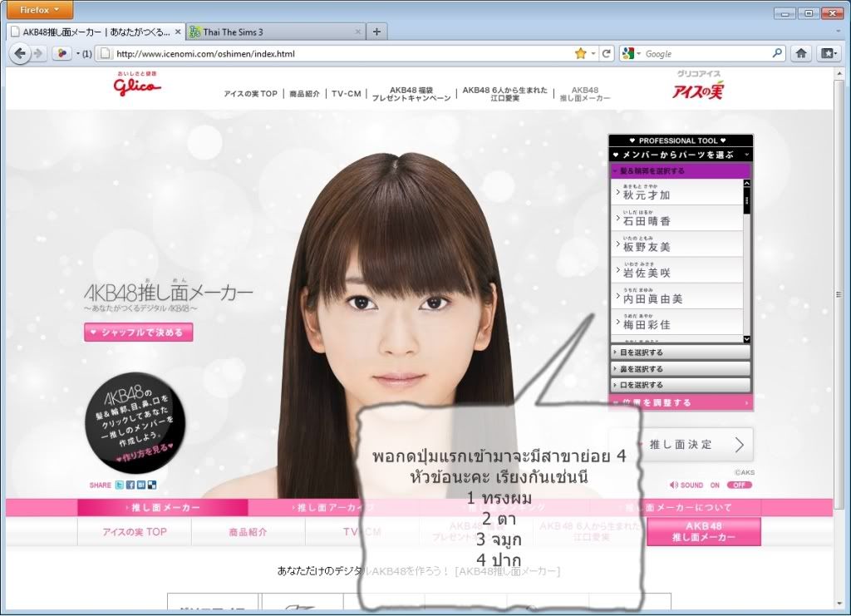Go back with the browser back arrow

20,54
